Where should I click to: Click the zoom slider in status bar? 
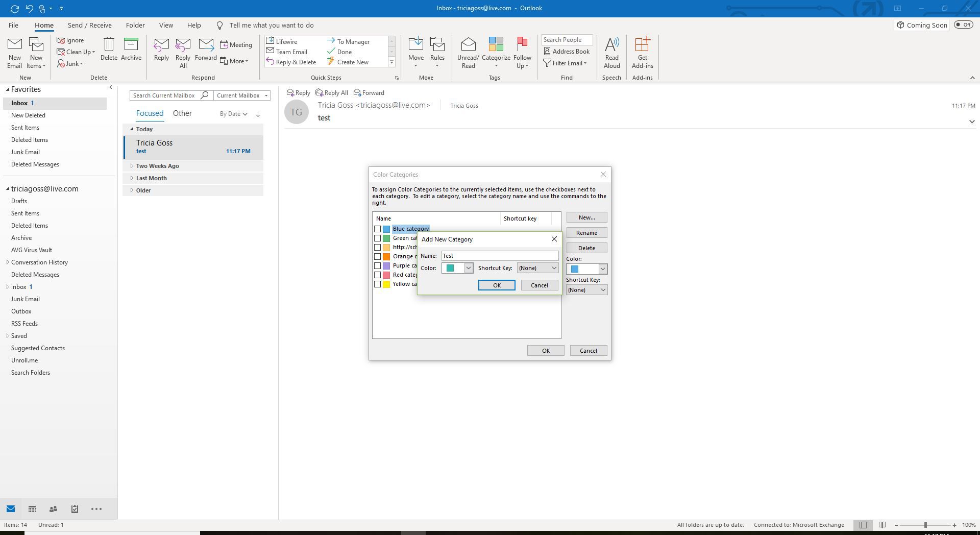point(925,525)
